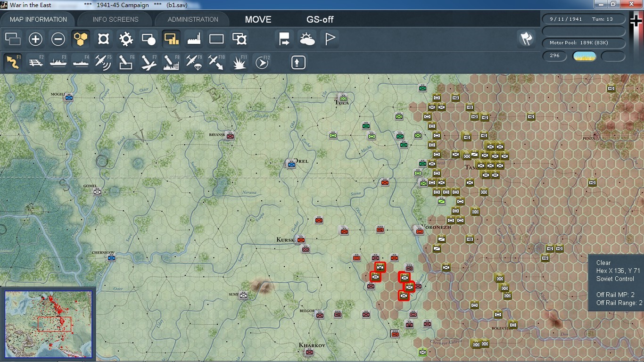Switch to the ADMINISTRATION tab

point(193,19)
